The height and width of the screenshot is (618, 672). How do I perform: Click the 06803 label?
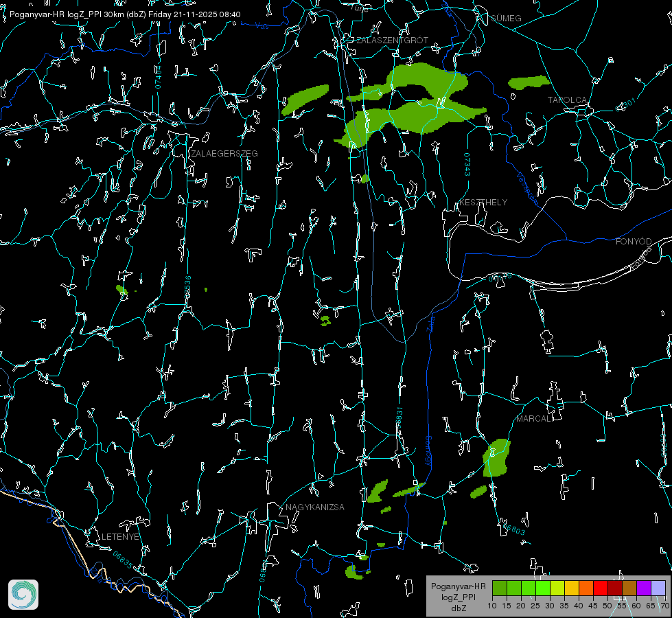513,528
